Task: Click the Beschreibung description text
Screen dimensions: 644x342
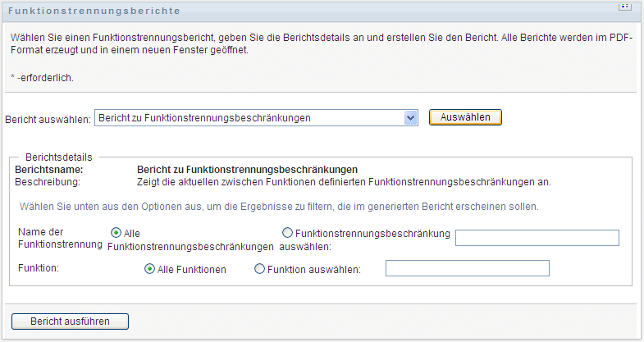Action: (343, 181)
